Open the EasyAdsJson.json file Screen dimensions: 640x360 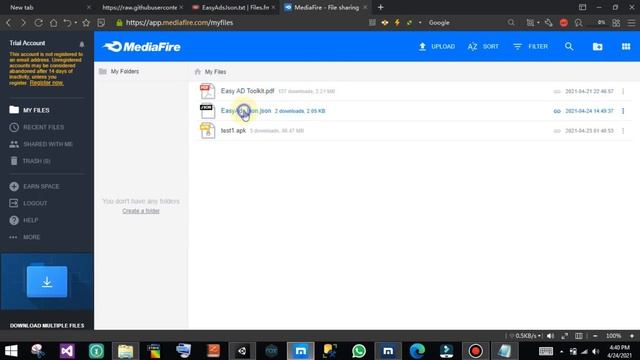point(246,111)
